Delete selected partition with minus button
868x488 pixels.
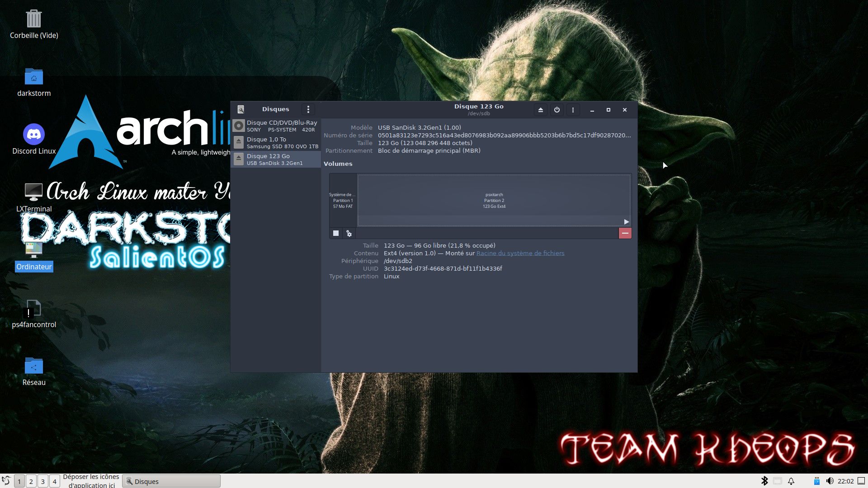[625, 233]
